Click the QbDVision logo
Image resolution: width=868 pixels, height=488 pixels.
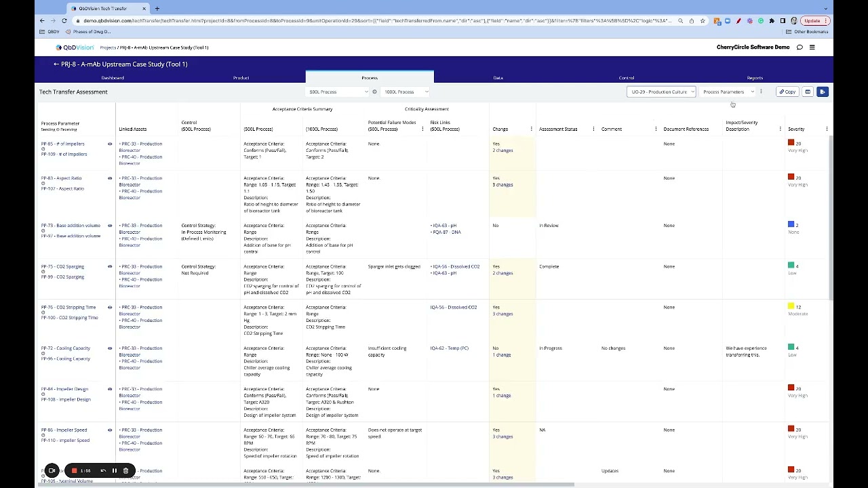coord(75,47)
